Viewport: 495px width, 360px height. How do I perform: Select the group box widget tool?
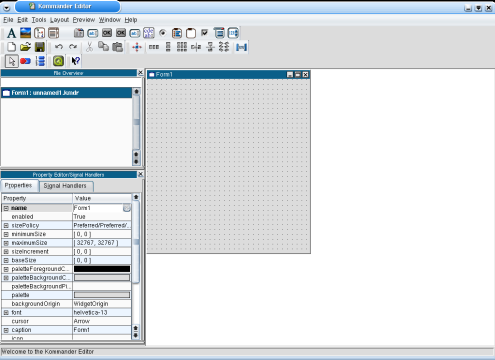(191, 33)
